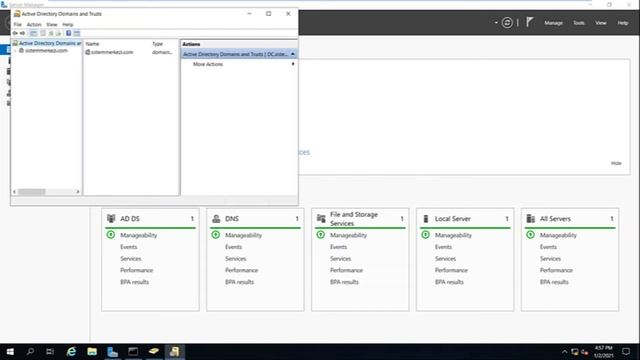Click the blue Help icon in the toolbar
This screenshot has width=640, height=360.
pos(69,33)
